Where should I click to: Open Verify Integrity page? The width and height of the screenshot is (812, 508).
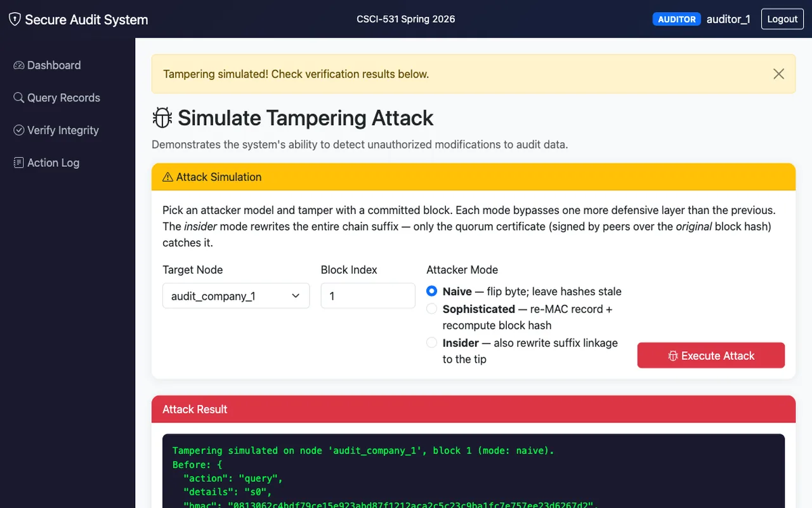click(x=56, y=130)
